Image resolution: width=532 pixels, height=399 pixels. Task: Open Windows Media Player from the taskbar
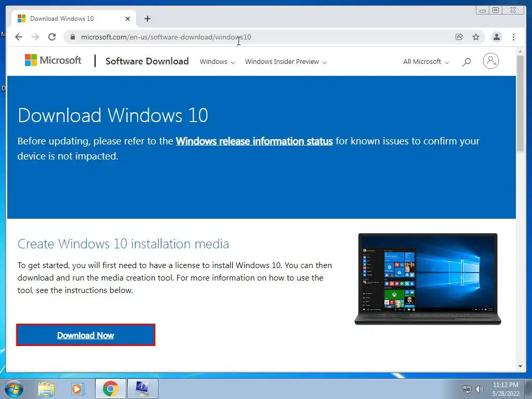pyautogui.click(x=78, y=389)
